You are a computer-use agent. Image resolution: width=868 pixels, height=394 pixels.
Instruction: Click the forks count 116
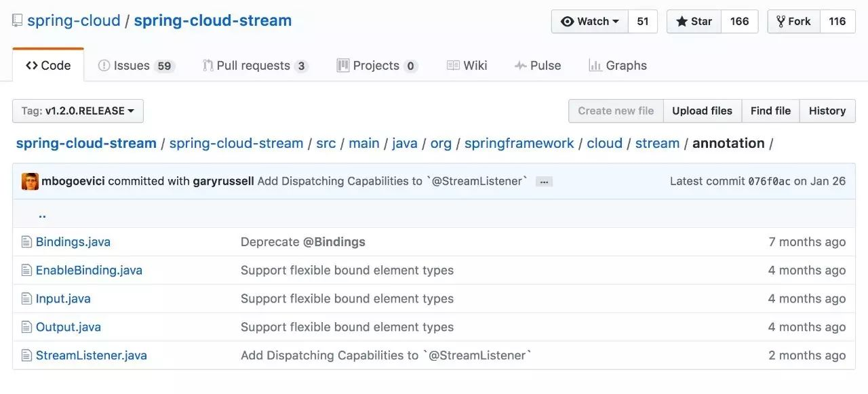[x=837, y=22]
